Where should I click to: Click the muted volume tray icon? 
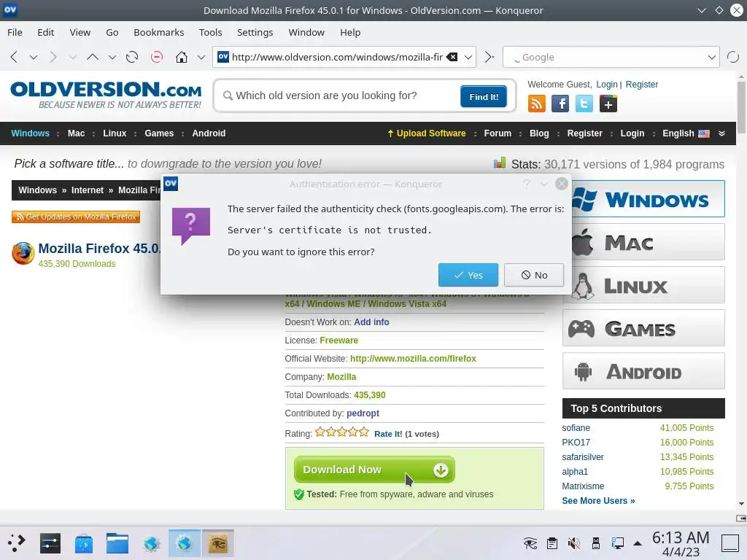pyautogui.click(x=574, y=542)
